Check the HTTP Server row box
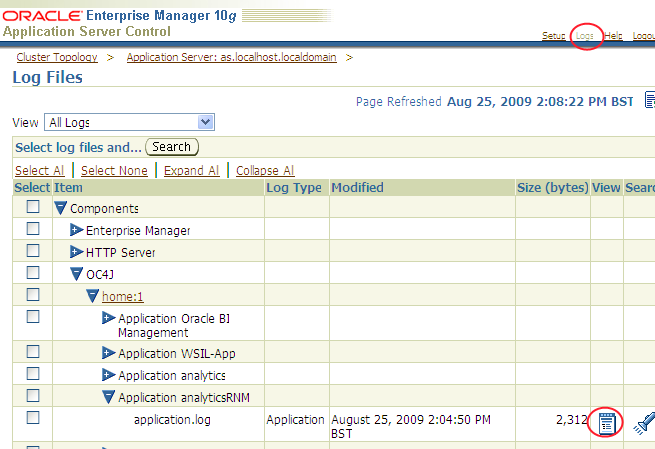 pyautogui.click(x=33, y=251)
